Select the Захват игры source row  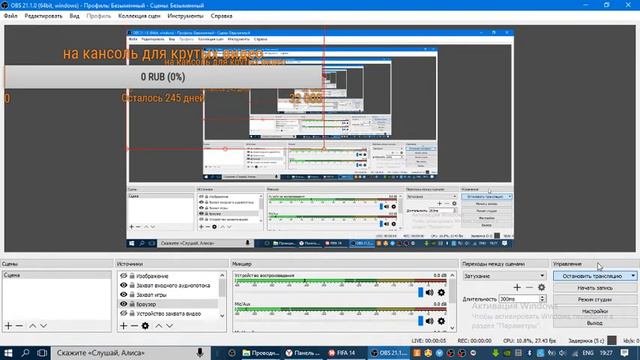[169, 294]
